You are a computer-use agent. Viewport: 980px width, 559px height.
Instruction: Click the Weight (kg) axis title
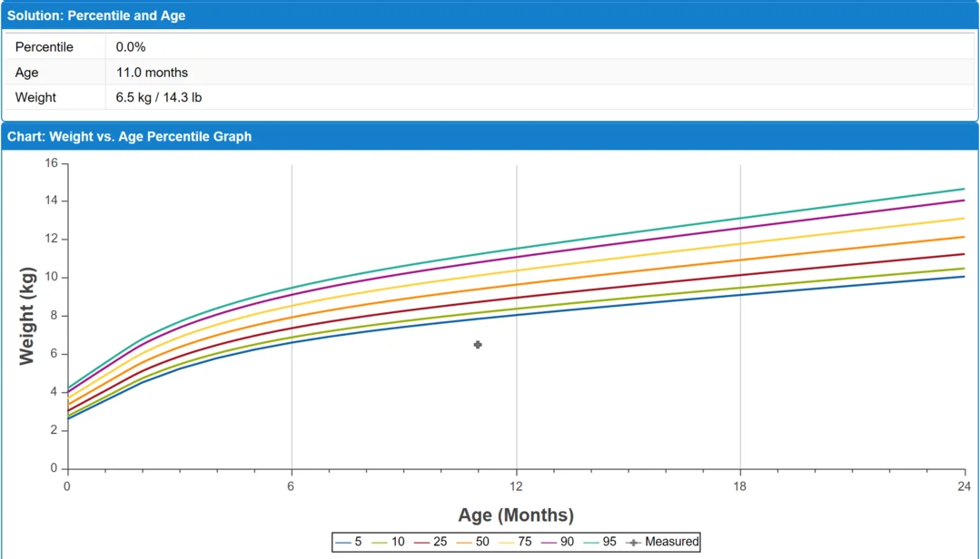pyautogui.click(x=27, y=316)
